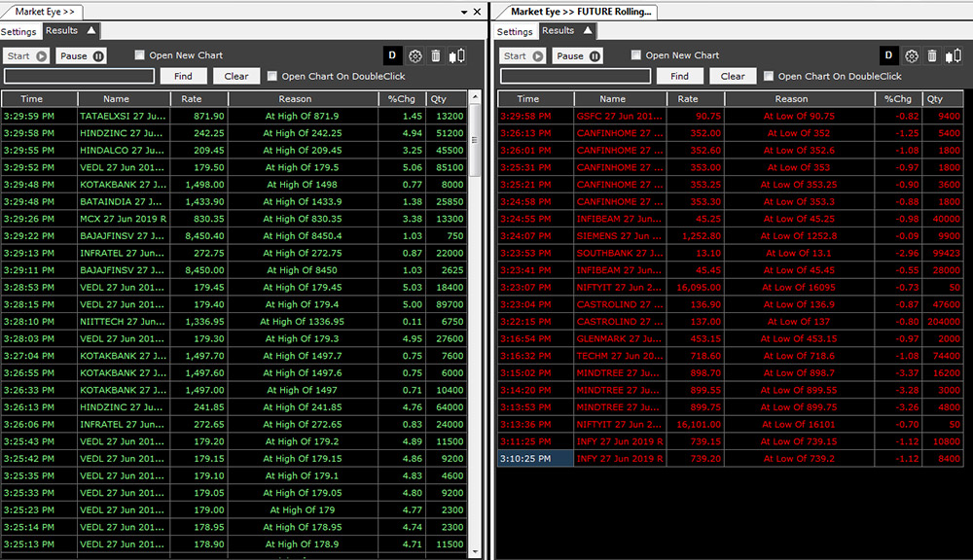Screen dimensions: 973x560
Task: Click Find button in left panel
Action: (x=183, y=76)
